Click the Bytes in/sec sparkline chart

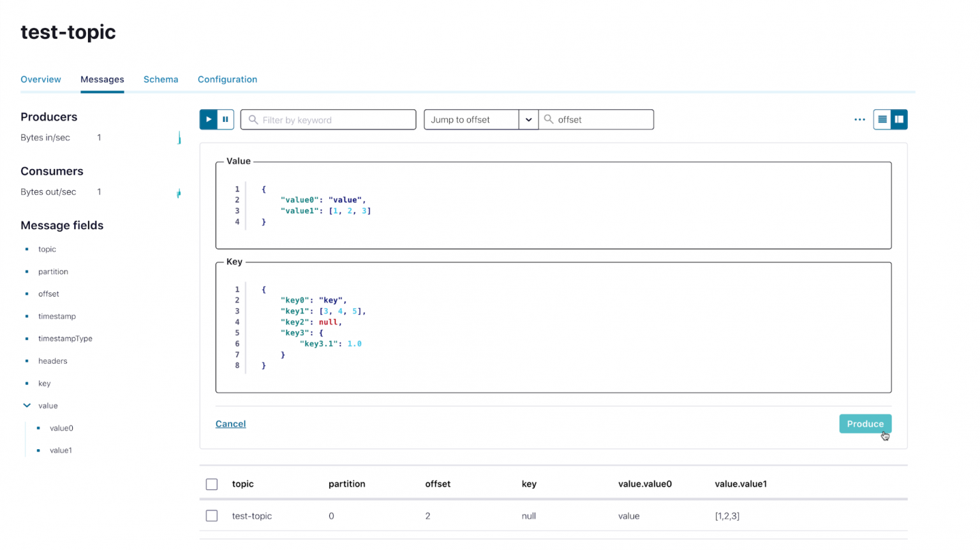point(179,137)
